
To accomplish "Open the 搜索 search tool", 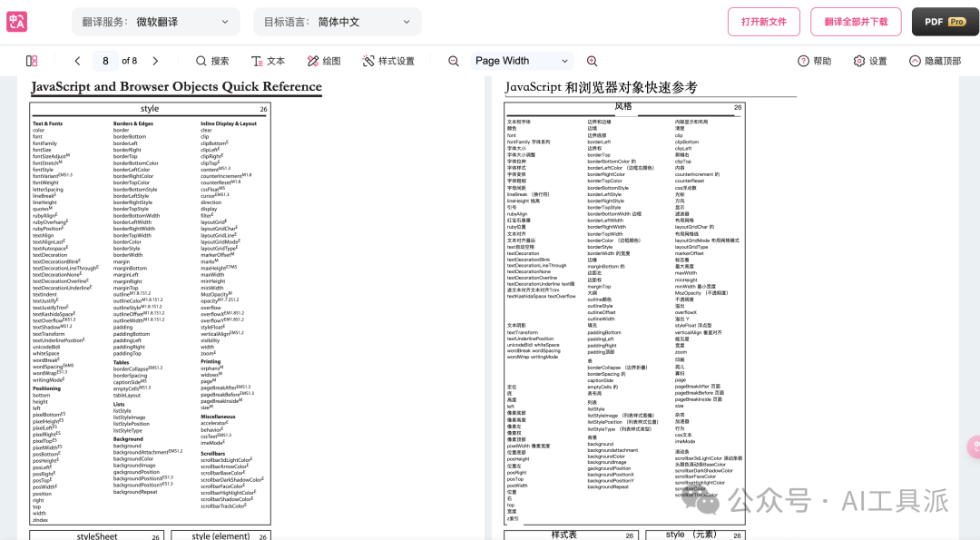I will (212, 61).
